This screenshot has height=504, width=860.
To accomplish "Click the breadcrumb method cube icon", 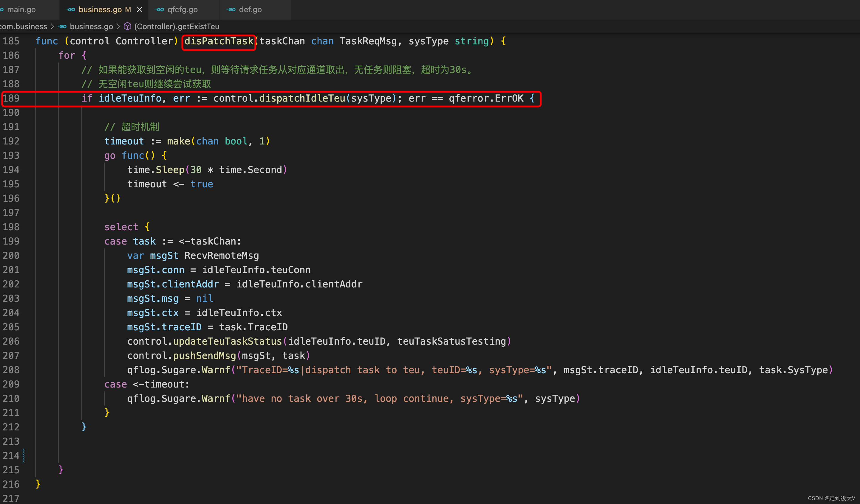I will point(127,27).
